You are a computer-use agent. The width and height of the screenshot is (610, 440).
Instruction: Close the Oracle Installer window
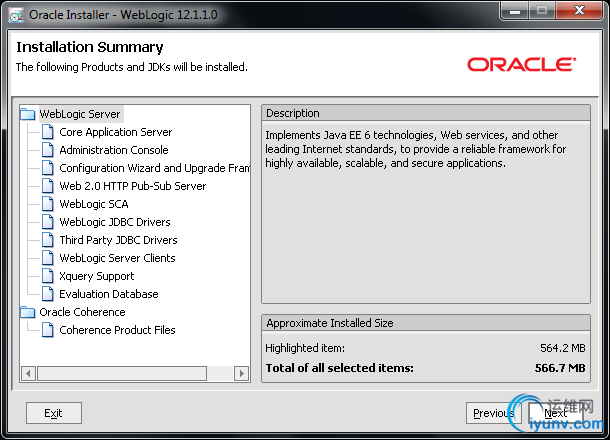pos(579,11)
